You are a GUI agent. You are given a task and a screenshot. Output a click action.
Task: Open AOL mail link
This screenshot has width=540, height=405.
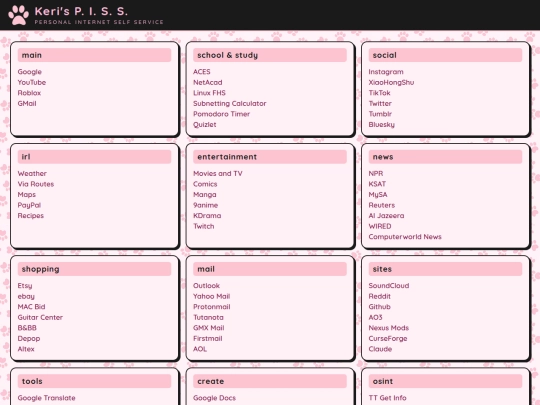pos(200,349)
